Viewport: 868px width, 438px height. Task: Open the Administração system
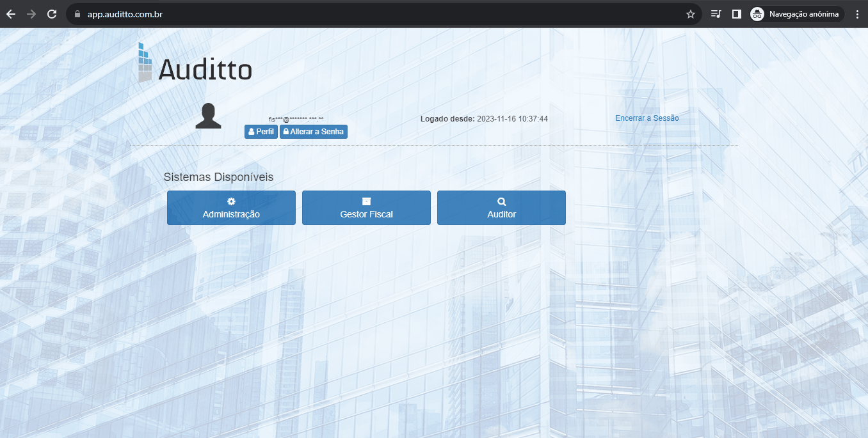click(231, 208)
